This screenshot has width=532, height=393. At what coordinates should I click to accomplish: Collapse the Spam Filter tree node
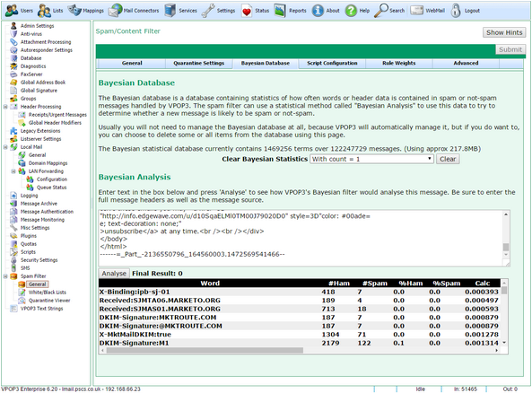coord(5,276)
